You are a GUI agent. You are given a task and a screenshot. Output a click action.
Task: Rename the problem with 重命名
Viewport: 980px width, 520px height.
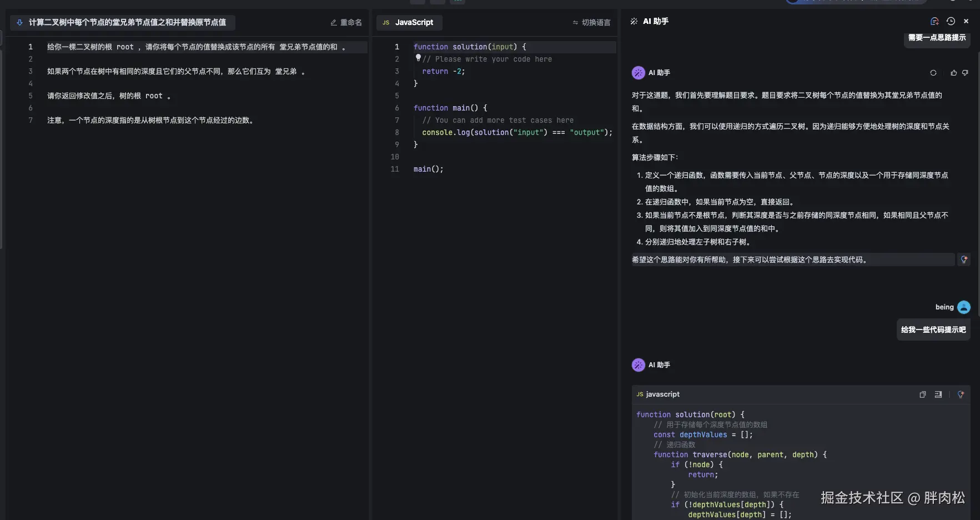coord(346,22)
